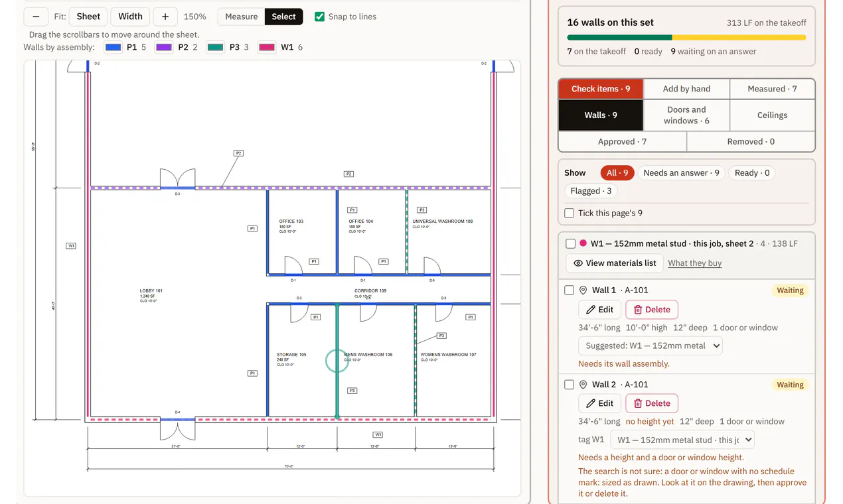Click the OFFICE 103 room label
843x504 pixels.
[291, 221]
